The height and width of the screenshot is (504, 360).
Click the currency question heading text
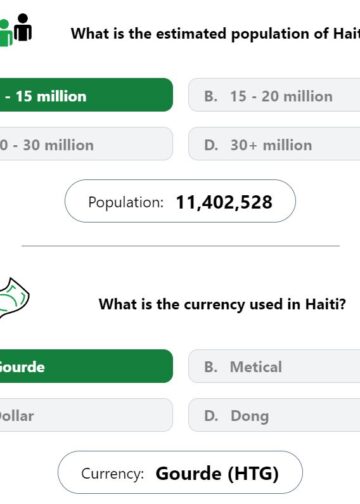click(x=222, y=305)
